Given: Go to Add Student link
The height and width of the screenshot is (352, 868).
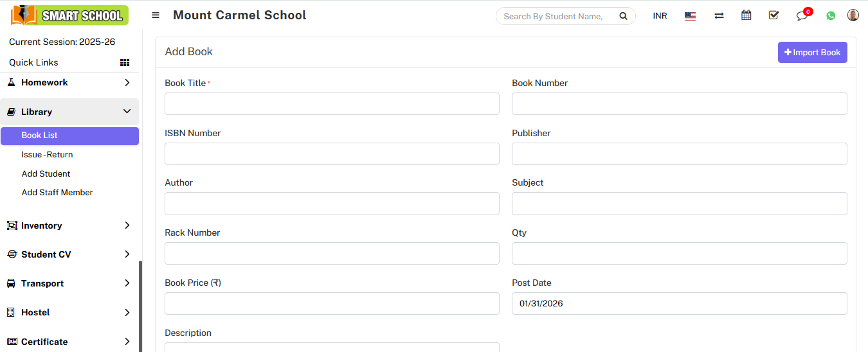Looking at the screenshot, I should point(46,174).
